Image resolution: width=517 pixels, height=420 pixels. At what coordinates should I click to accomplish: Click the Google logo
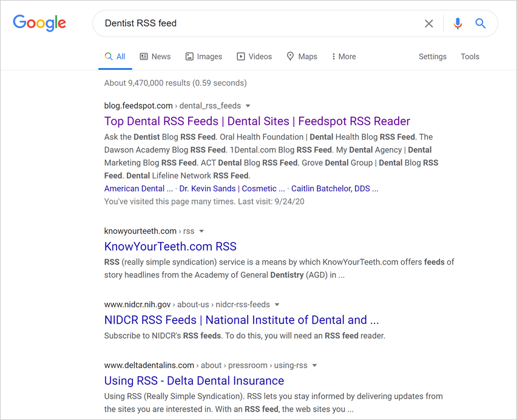39,23
